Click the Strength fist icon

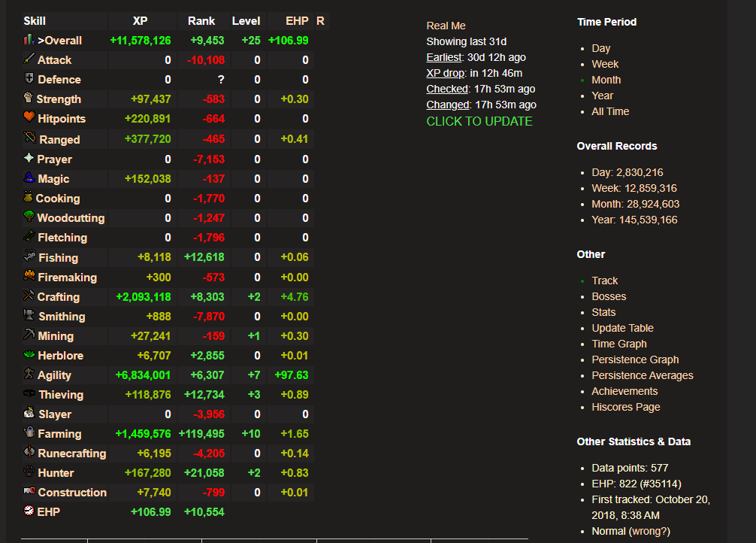[x=29, y=98]
